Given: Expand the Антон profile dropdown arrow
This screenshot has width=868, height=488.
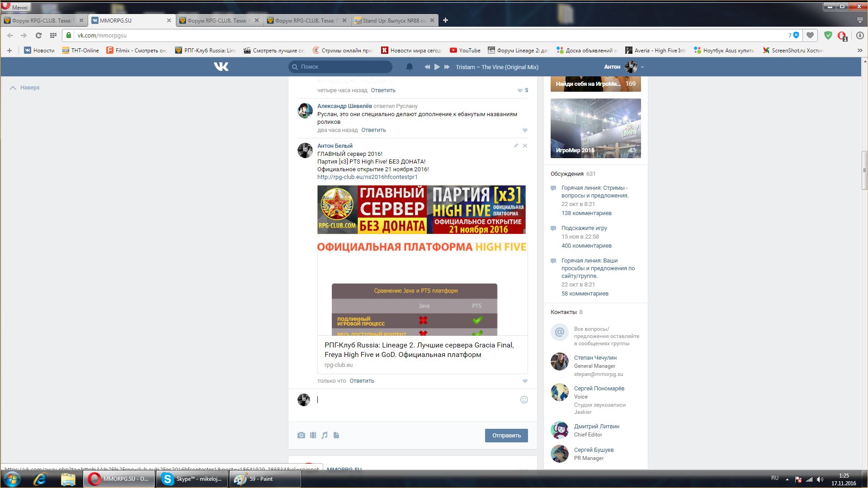Looking at the screenshot, I should coord(642,67).
